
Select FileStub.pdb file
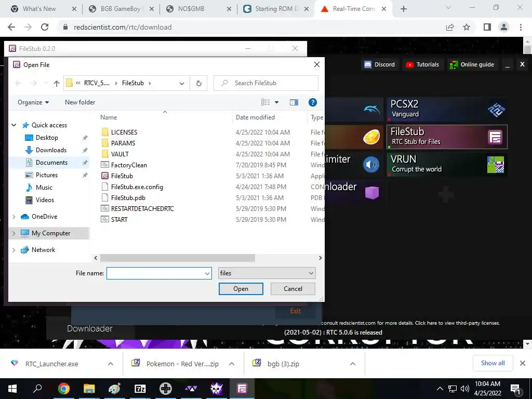coord(128,198)
